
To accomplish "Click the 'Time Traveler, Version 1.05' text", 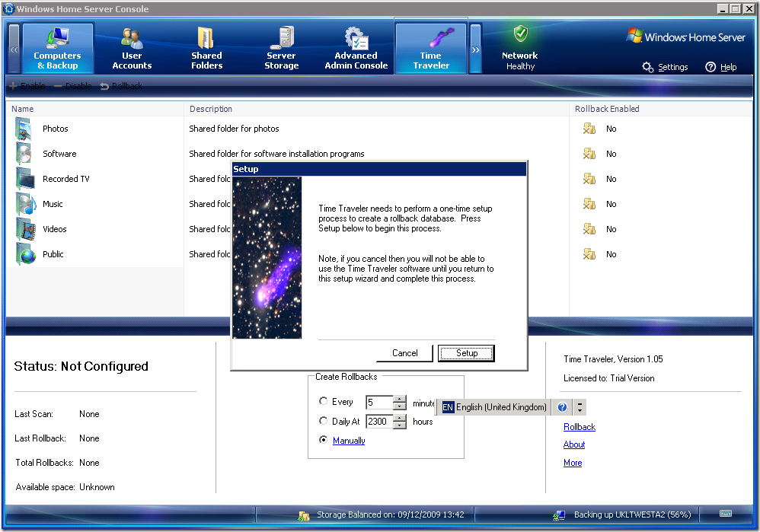I will [x=613, y=359].
